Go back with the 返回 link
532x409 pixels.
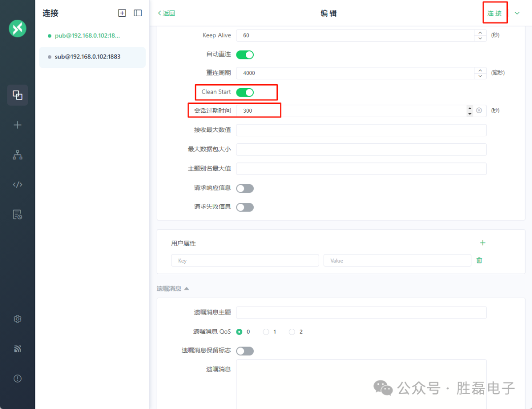pos(166,13)
